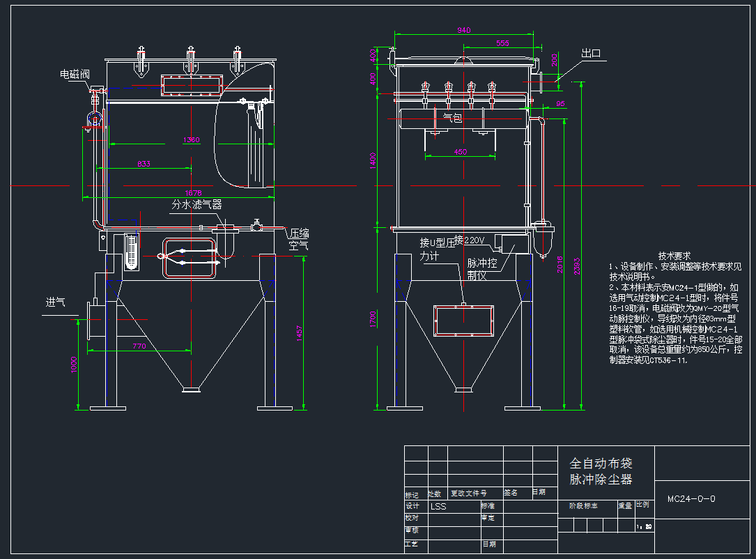Click the '签名' title block cell
This screenshot has width=756, height=559.
[x=511, y=493]
